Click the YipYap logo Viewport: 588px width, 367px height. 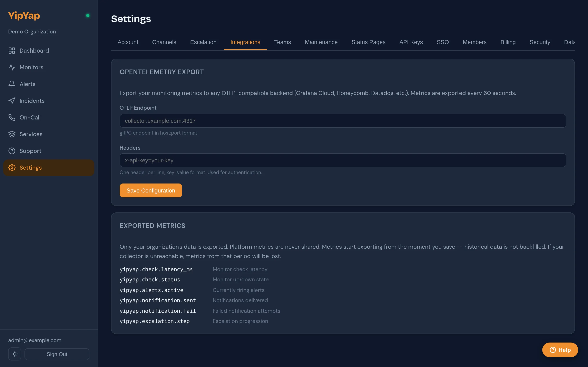coord(24,15)
